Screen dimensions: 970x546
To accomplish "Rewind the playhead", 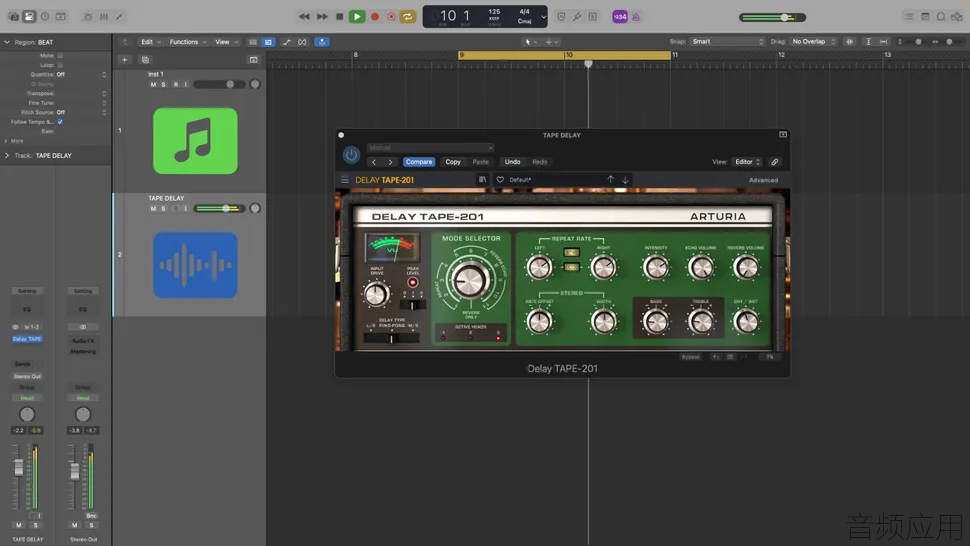I will (304, 17).
